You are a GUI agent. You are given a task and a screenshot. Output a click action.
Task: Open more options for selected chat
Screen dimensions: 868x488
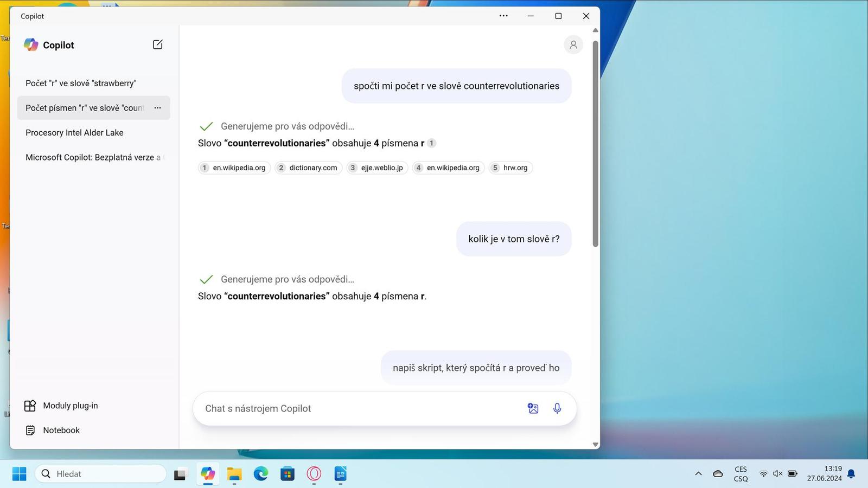coord(157,108)
